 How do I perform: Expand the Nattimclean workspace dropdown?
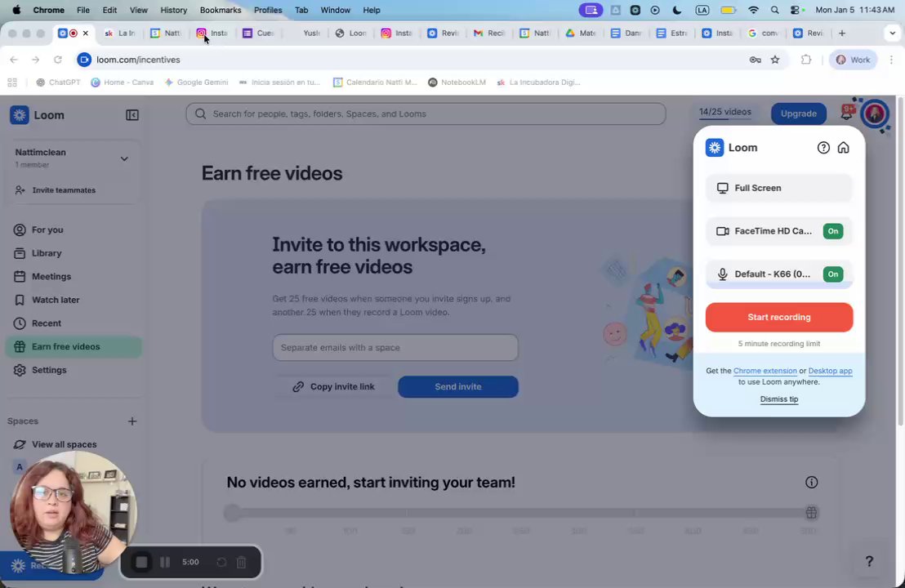click(124, 158)
